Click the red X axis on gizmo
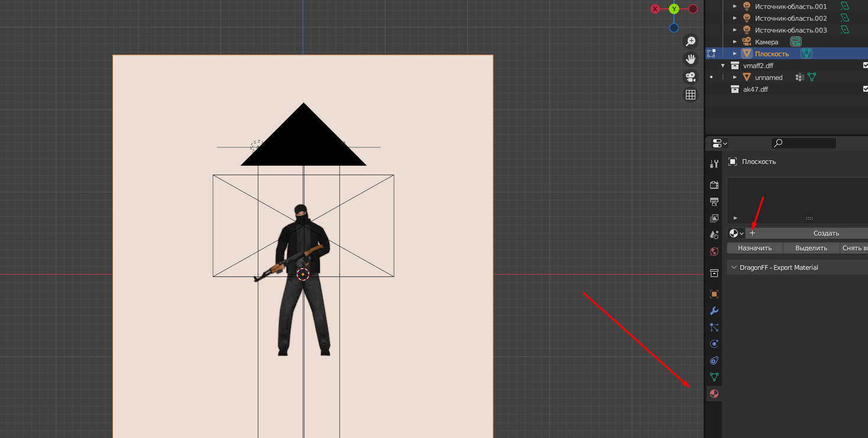Viewport: 868px width, 438px height. click(655, 9)
